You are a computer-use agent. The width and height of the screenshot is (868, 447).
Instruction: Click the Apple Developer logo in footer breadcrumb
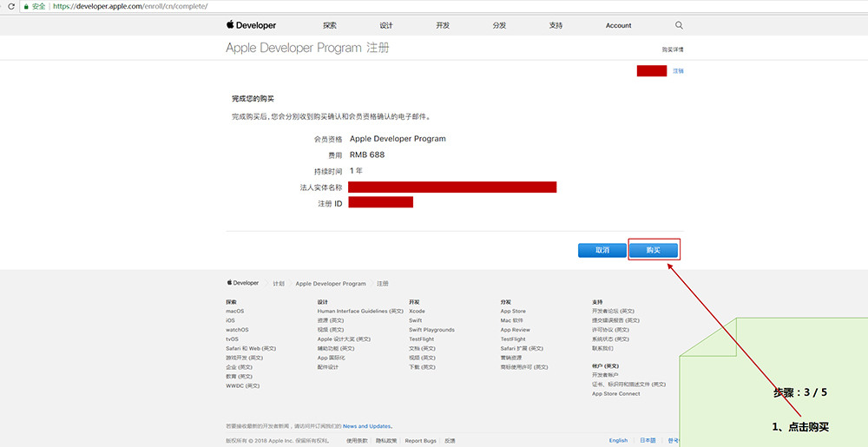click(243, 283)
